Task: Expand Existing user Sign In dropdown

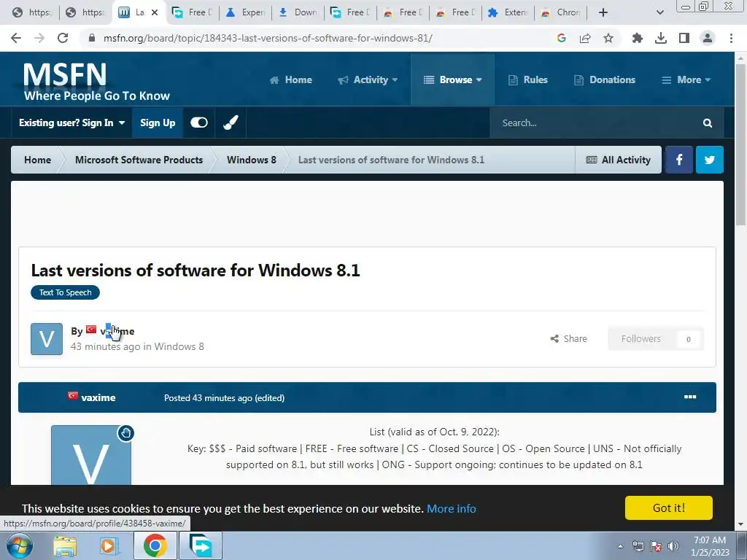Action: pyautogui.click(x=72, y=122)
